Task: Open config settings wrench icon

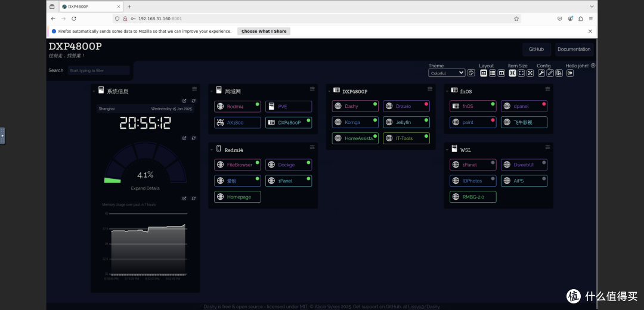Action: coord(541,73)
